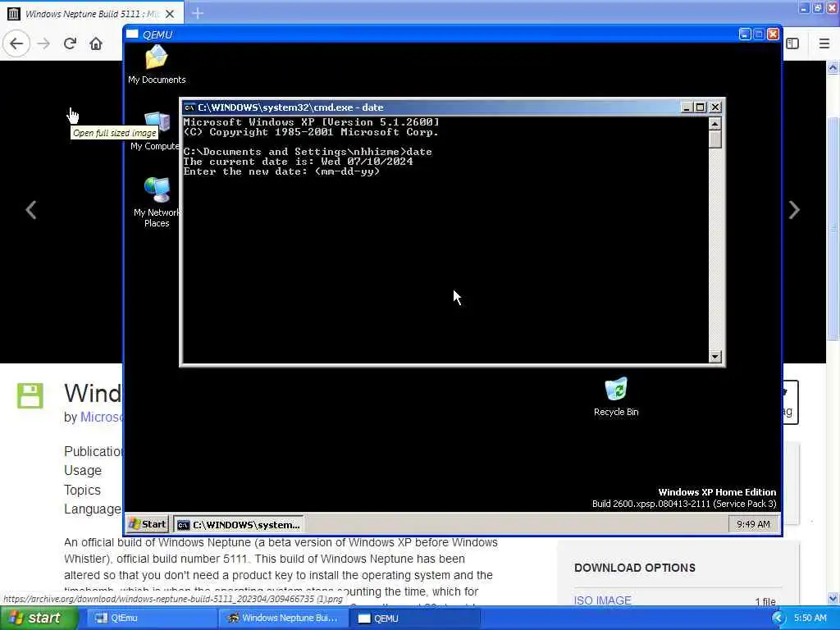Close the QEMU window
This screenshot has height=630, width=840.
[773, 34]
